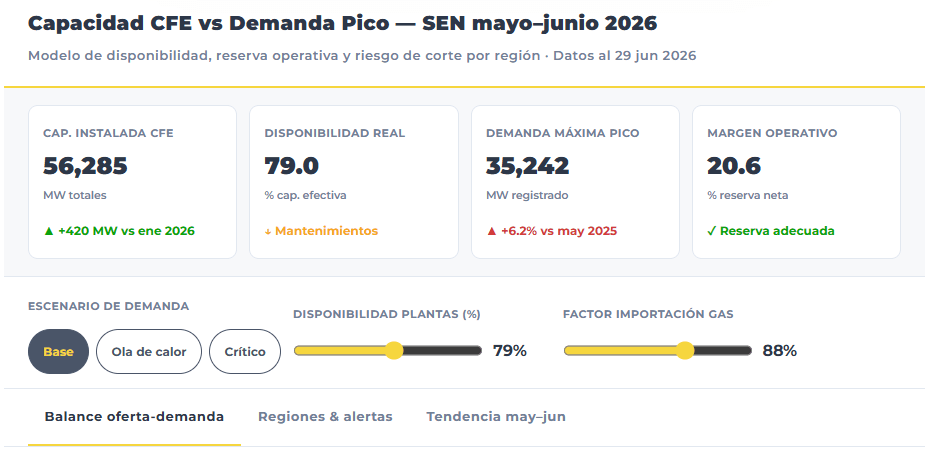Image resolution: width=929 pixels, height=456 pixels.
Task: Switch scenario to Ola de calor
Action: [149, 352]
